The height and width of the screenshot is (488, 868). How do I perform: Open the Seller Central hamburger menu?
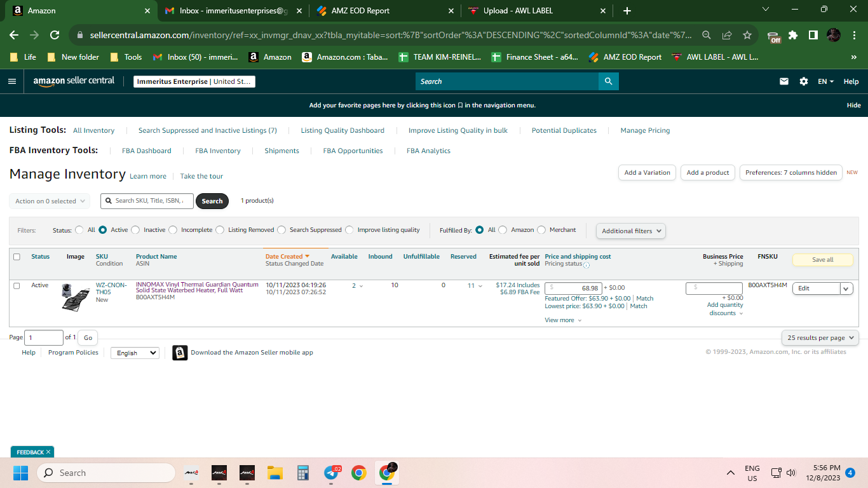12,81
